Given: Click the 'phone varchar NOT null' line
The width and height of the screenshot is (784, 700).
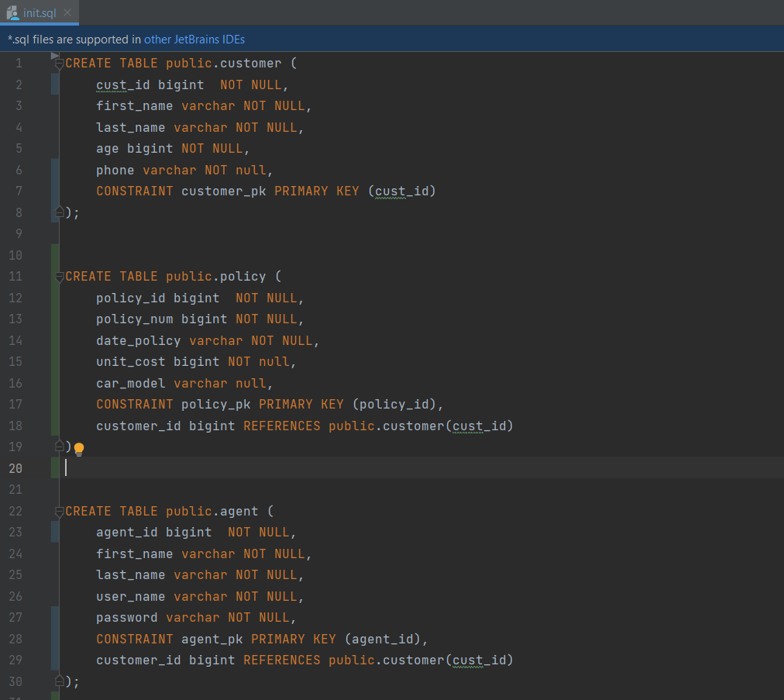Looking at the screenshot, I should (x=184, y=170).
